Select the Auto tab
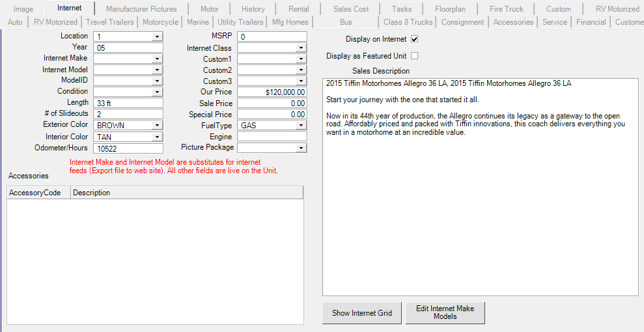Image resolution: width=644 pixels, height=332 pixels. click(15, 22)
